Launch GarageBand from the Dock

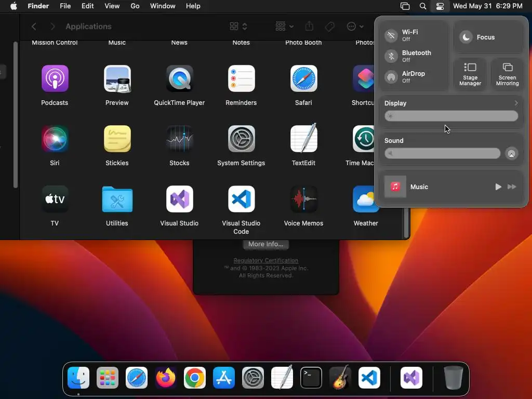pos(340,377)
